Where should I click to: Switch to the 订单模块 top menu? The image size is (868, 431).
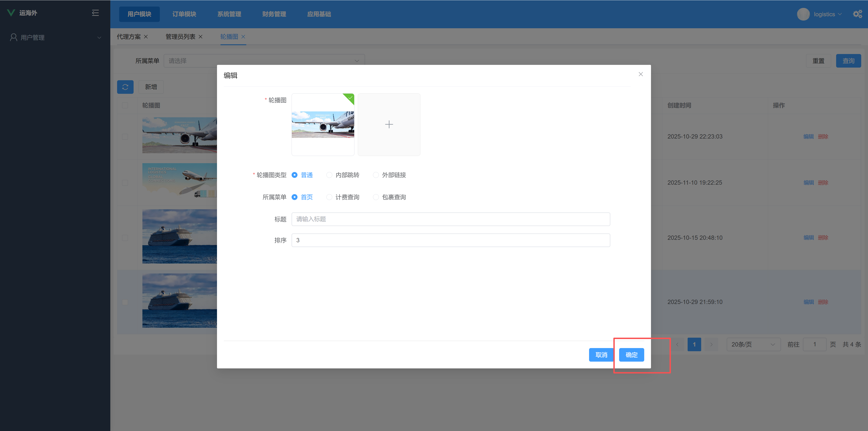tap(184, 14)
